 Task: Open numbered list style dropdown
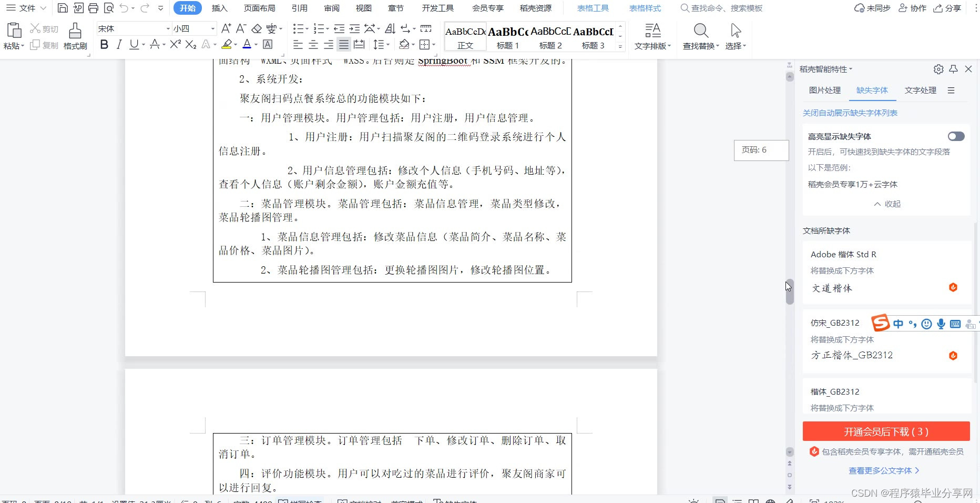pos(326,28)
